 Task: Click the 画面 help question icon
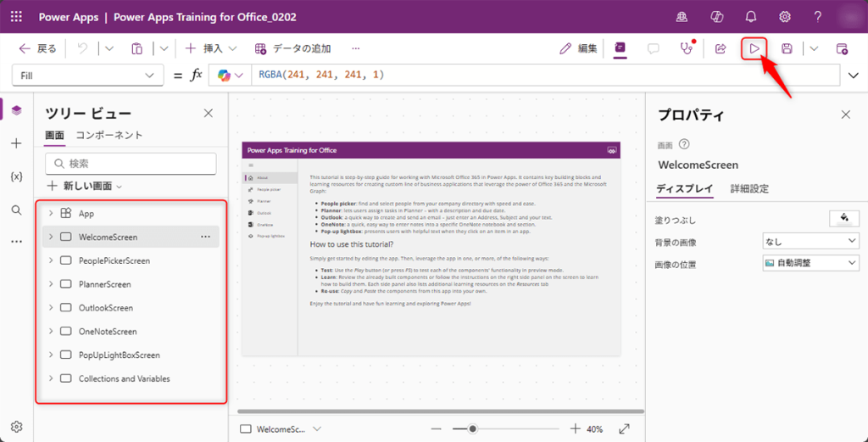click(x=684, y=144)
